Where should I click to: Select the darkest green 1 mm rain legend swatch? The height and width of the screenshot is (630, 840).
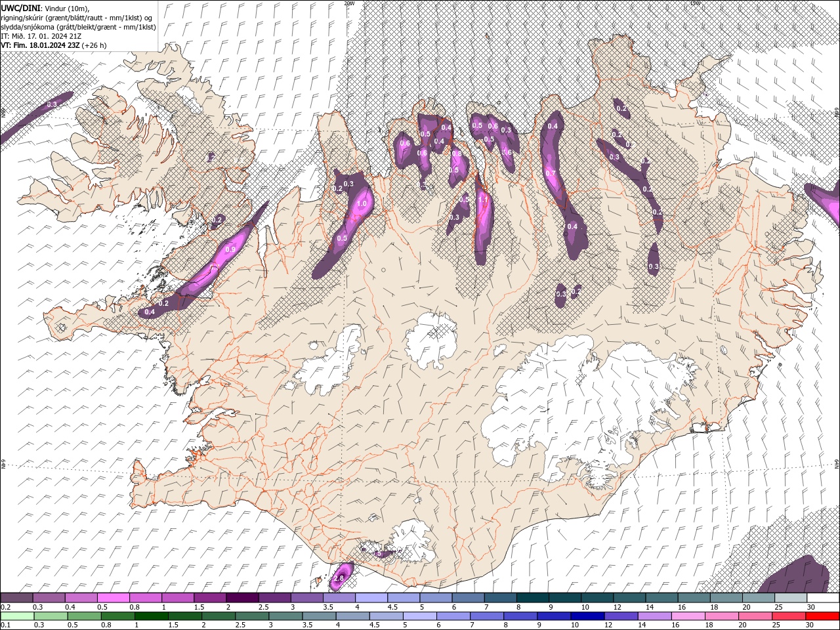[x=152, y=616]
